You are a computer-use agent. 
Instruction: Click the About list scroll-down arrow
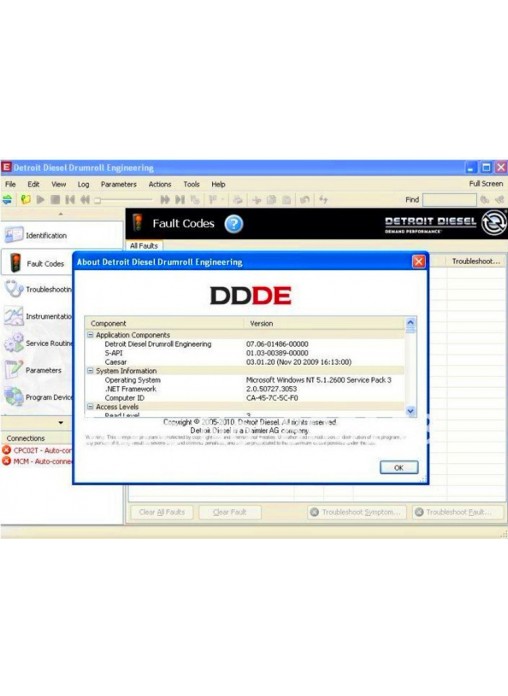(410, 411)
